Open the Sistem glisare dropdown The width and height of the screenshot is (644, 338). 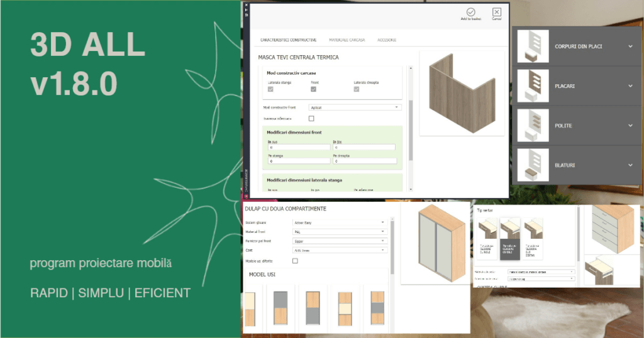tap(340, 222)
